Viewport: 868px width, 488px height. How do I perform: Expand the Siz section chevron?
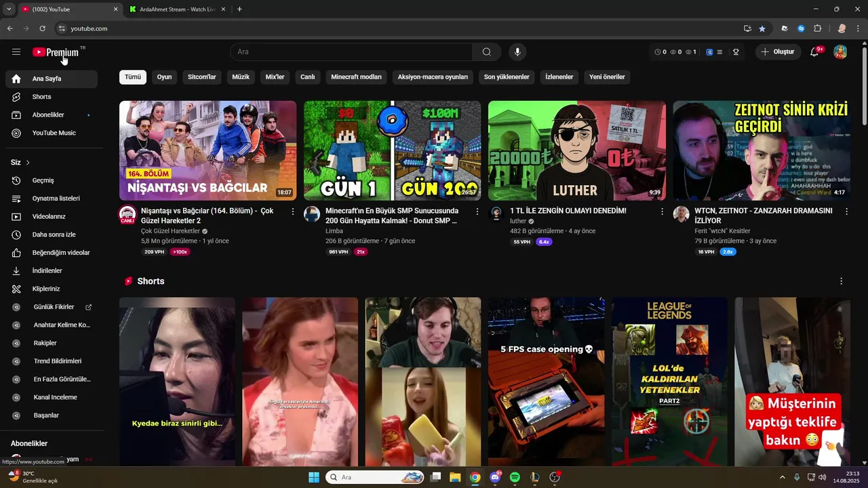tap(28, 163)
